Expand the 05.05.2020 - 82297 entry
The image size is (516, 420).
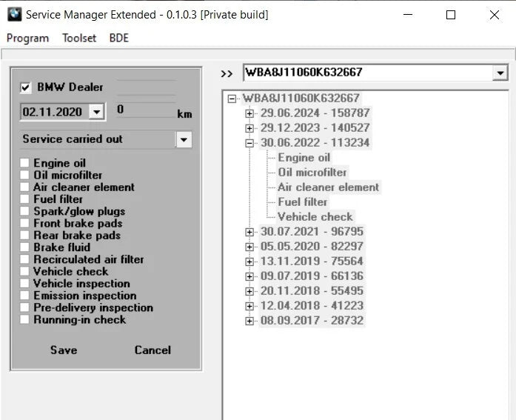pos(249,247)
